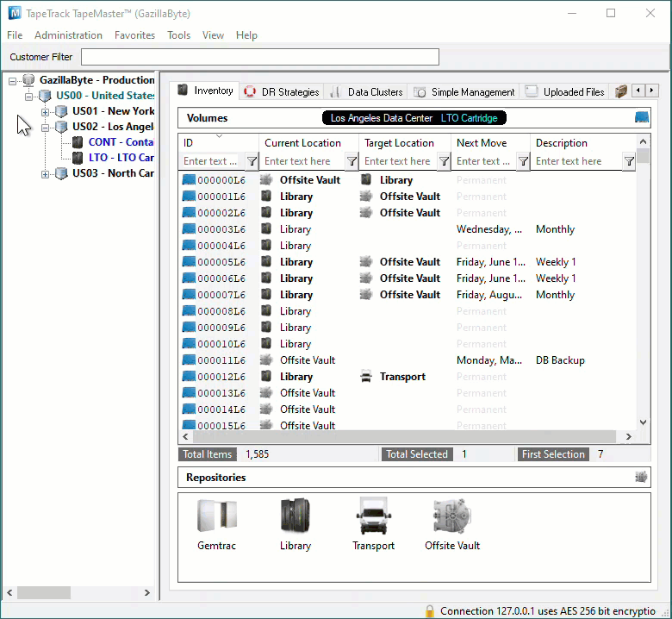The width and height of the screenshot is (672, 619).
Task: Click the blue cartridge icon in Volumes header
Action: (x=642, y=117)
